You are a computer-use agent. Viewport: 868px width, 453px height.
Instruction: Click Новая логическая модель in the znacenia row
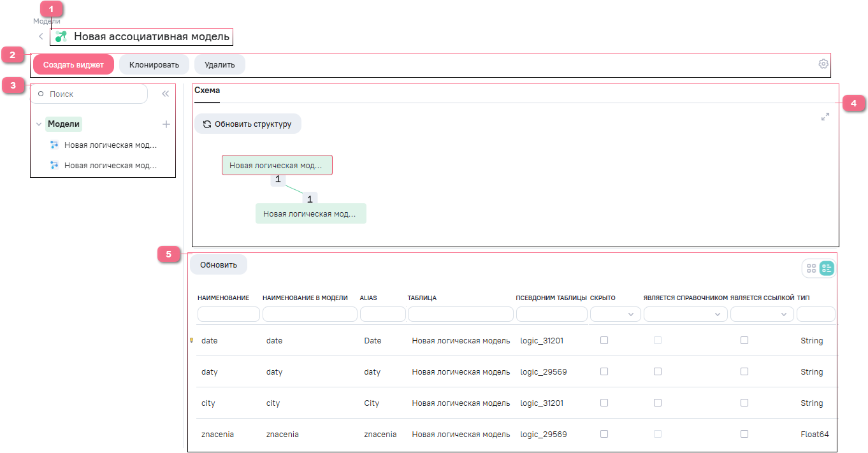coord(461,435)
